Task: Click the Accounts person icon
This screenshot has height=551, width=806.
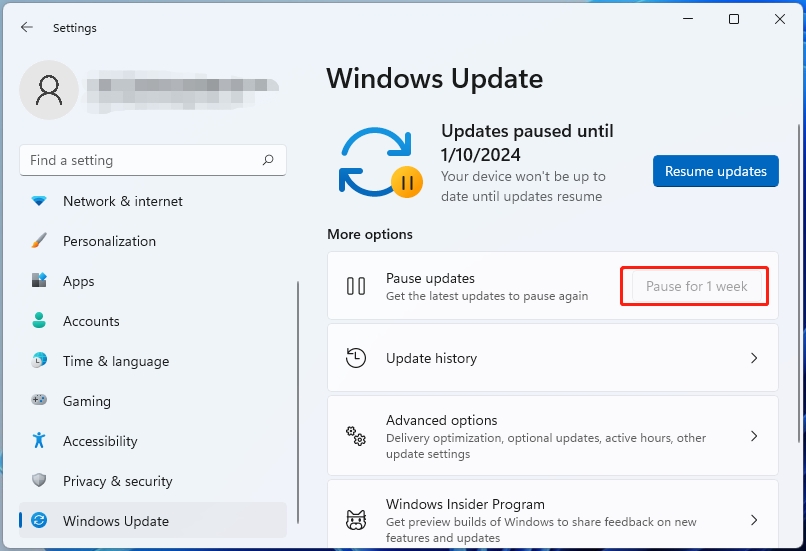Action: [x=39, y=320]
